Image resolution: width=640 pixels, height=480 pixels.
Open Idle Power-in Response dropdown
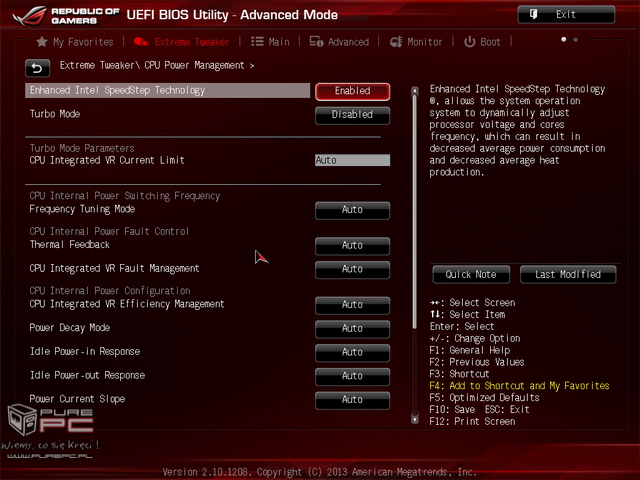(x=353, y=353)
